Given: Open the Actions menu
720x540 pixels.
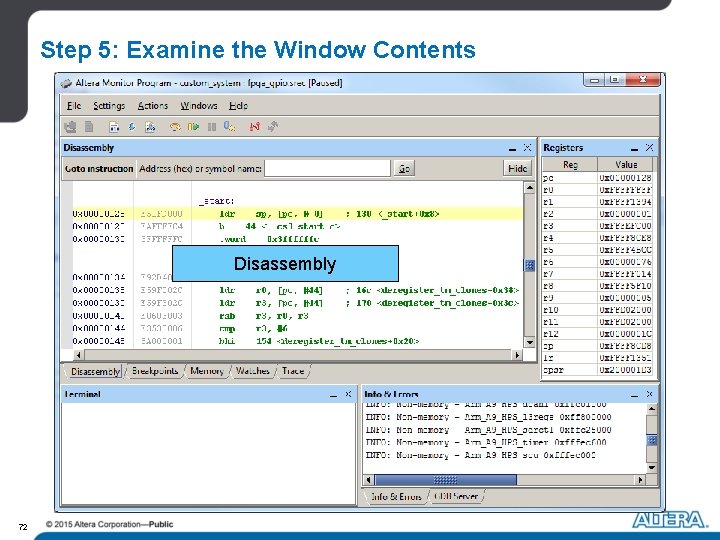Looking at the screenshot, I should 153,106.
